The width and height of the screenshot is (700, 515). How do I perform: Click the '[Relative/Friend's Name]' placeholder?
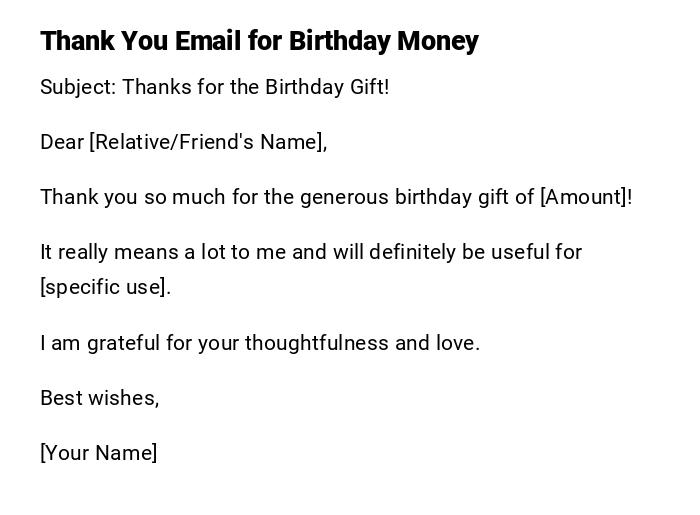208,142
